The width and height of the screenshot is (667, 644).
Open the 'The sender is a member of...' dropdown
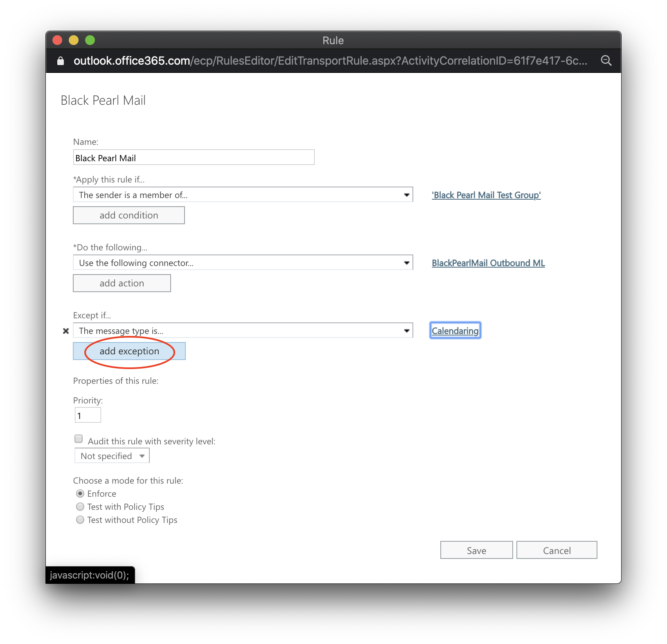tap(243, 195)
